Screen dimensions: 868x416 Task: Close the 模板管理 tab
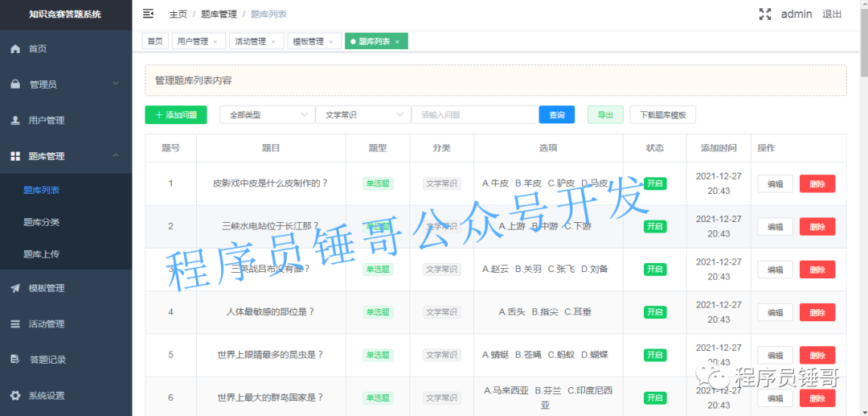[x=331, y=42]
